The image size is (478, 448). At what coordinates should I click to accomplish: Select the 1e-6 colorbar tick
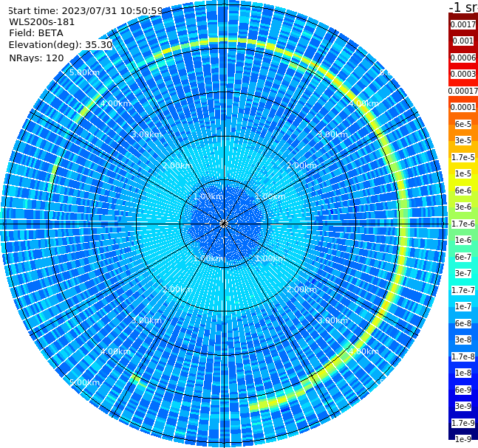(x=463, y=240)
